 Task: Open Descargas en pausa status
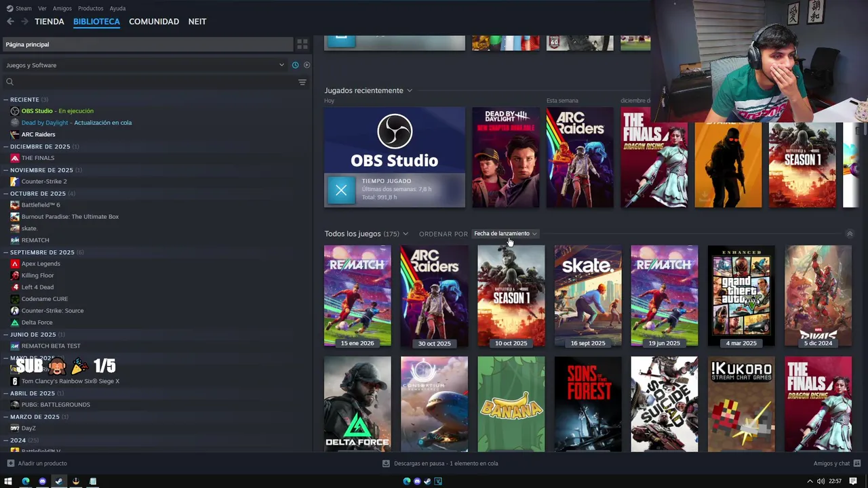[x=440, y=464]
